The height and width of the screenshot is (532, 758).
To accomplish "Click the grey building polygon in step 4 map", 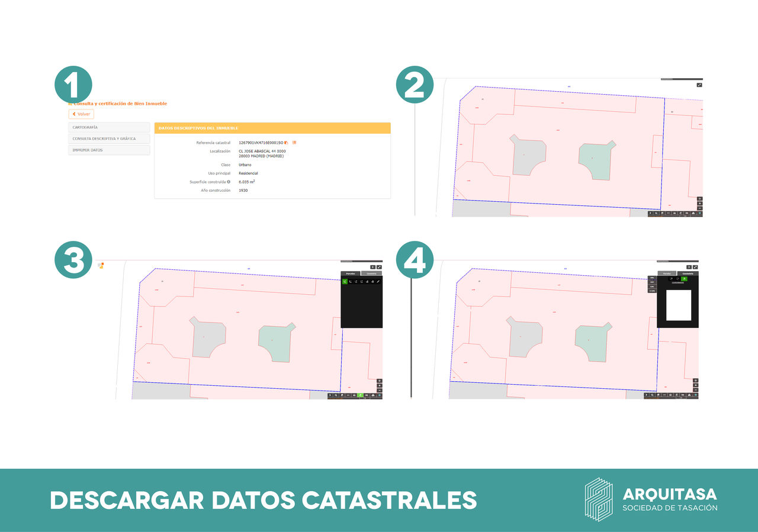I will 524,336.
